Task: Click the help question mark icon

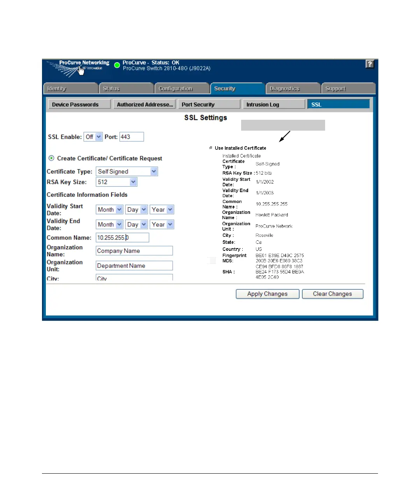Action: point(370,64)
